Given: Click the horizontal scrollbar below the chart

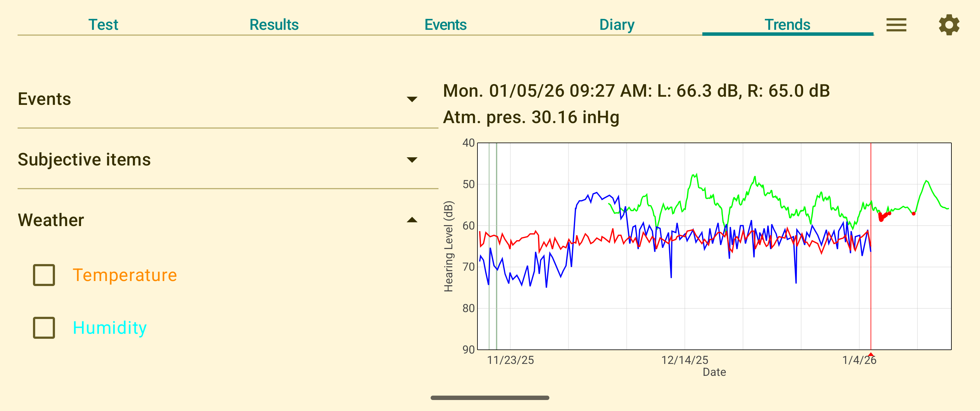Looking at the screenshot, I should click(490, 398).
